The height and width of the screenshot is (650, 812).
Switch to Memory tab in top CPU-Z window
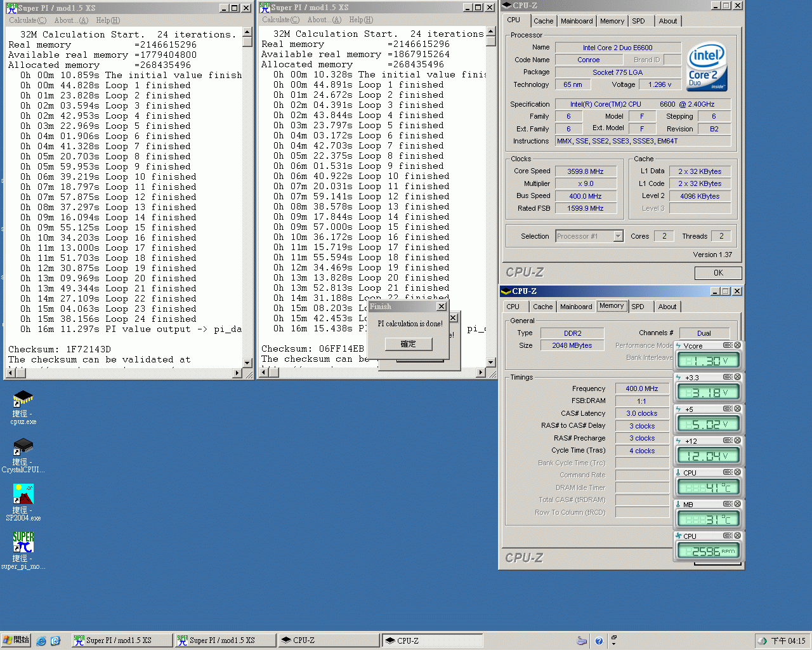point(612,21)
